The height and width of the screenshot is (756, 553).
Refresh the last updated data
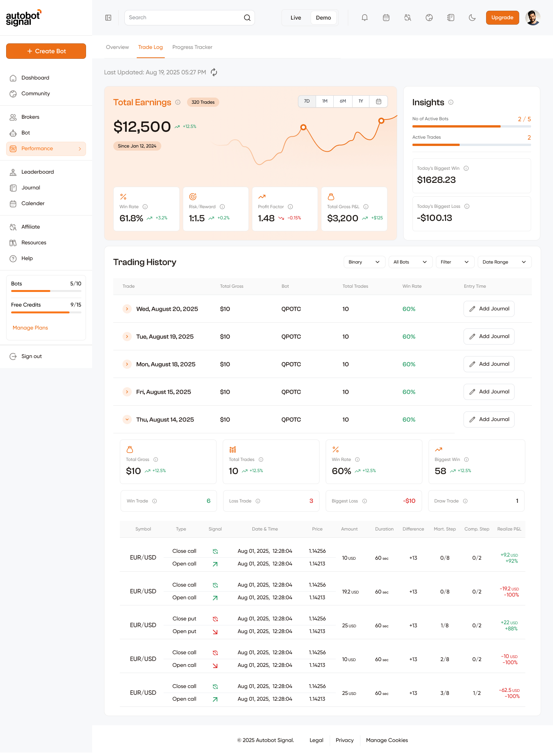point(214,72)
